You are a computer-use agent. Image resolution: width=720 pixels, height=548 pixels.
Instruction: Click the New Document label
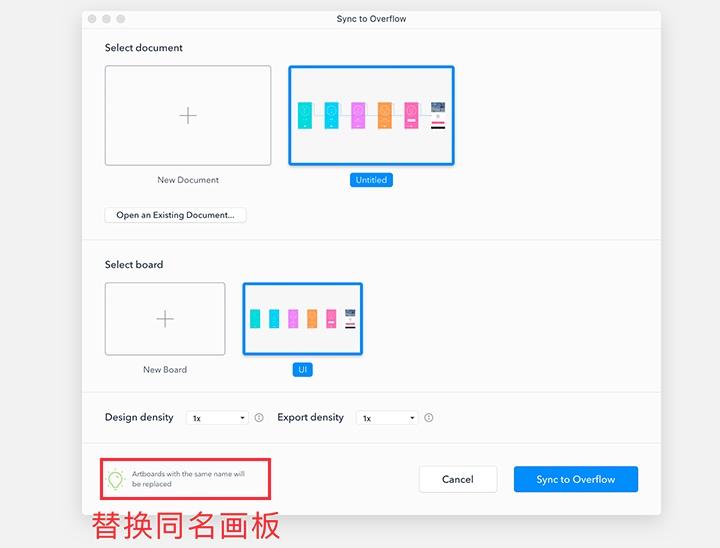(x=188, y=180)
